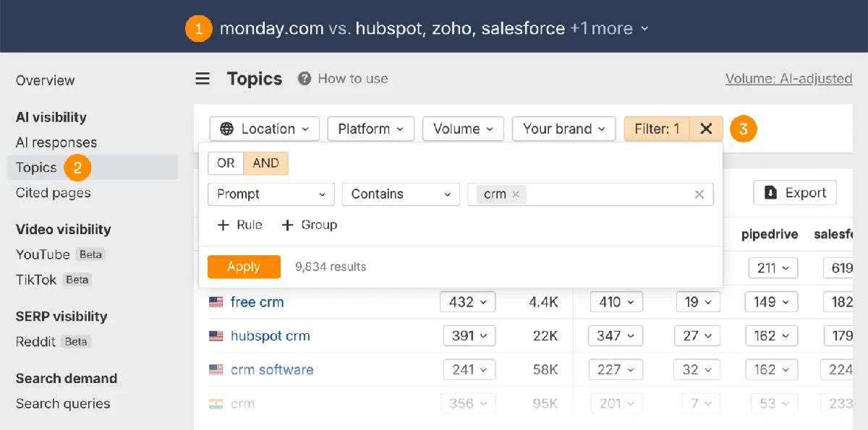Expand the 32 dropdown in crm software row
This screenshot has width=868, height=430.
click(x=697, y=369)
